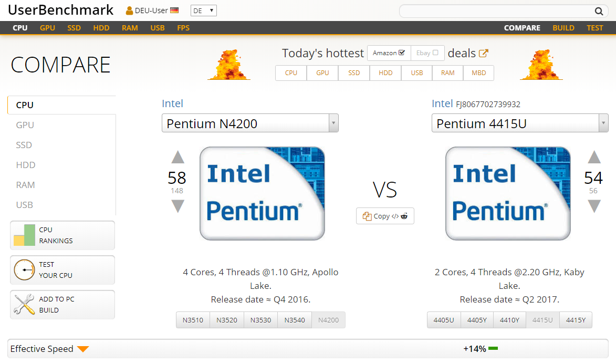
Task: Enable the Ebay deals checkbox
Action: tap(435, 53)
